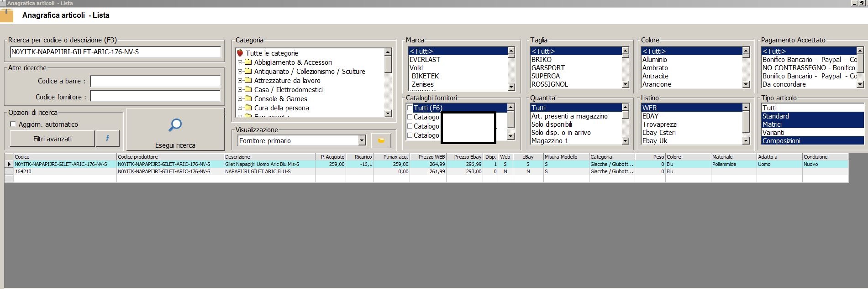Check the first Catalogo checkbox under Tutti (F6)
This screenshot has width=868, height=289.
click(x=410, y=117)
